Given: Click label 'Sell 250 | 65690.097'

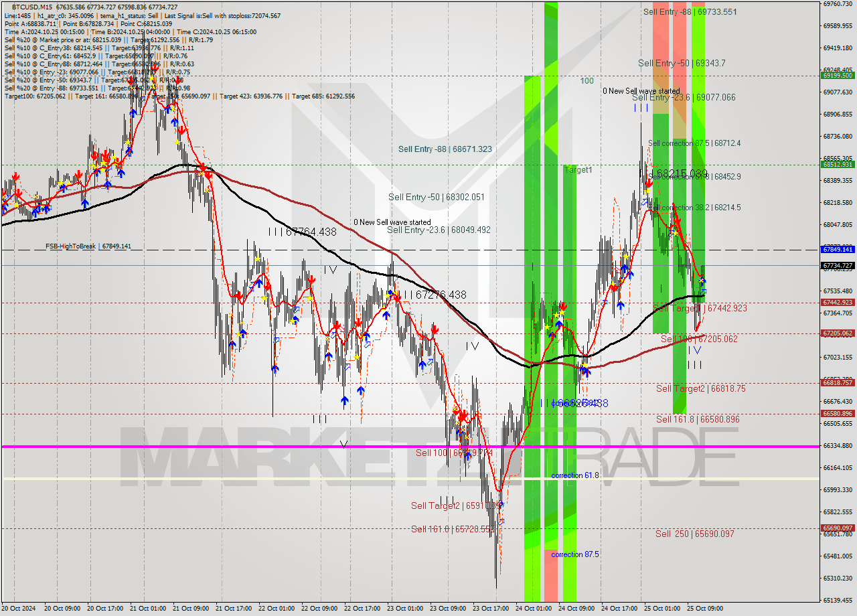Looking at the screenshot, I should [x=695, y=534].
